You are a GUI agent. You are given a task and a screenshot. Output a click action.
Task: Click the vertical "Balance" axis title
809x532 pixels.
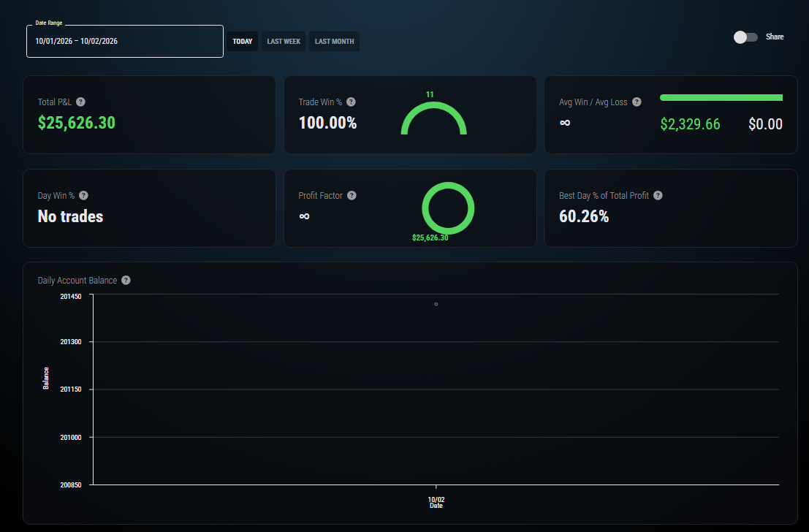pyautogui.click(x=46, y=379)
